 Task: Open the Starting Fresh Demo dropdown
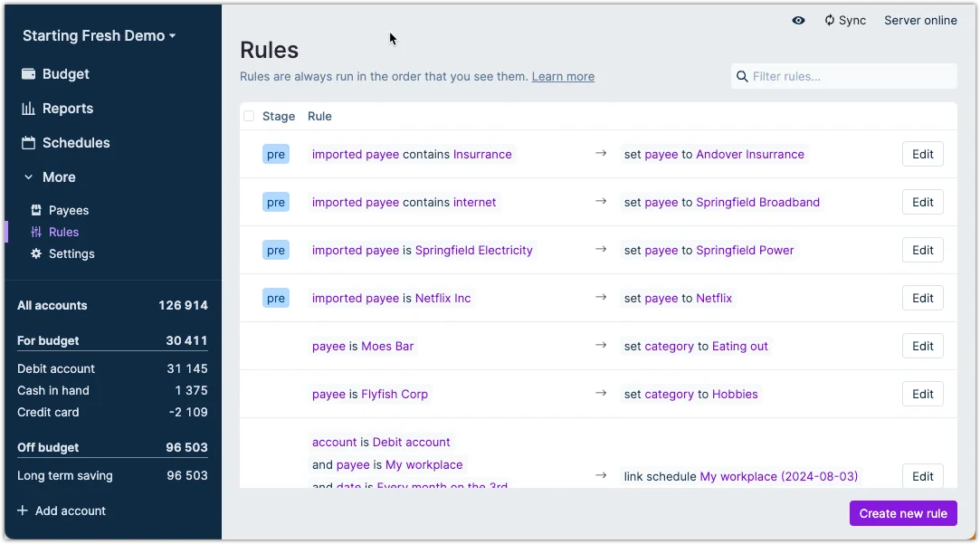(99, 36)
